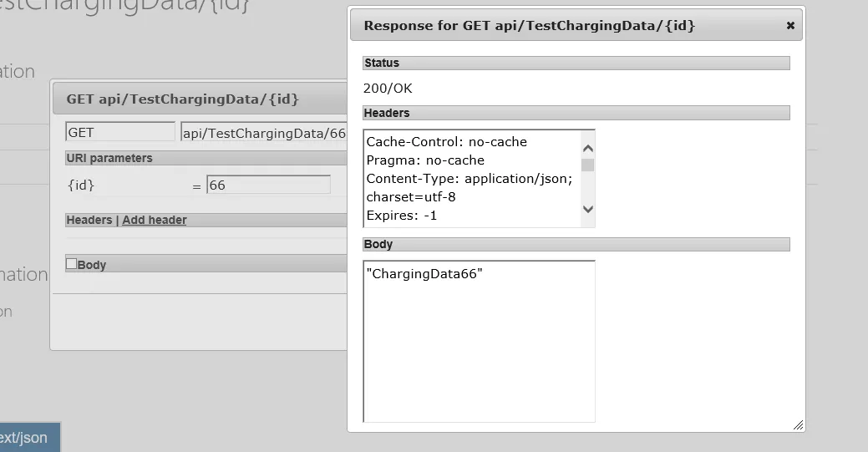Screen dimensions: 868x452
Task: Click the scroll down arrow in response headers
Action: coord(587,209)
